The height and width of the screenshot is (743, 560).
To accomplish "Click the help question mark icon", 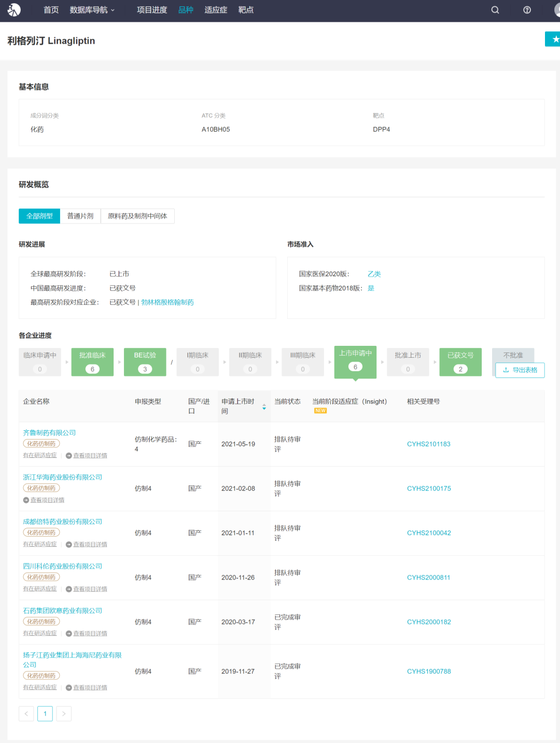I will (x=527, y=10).
